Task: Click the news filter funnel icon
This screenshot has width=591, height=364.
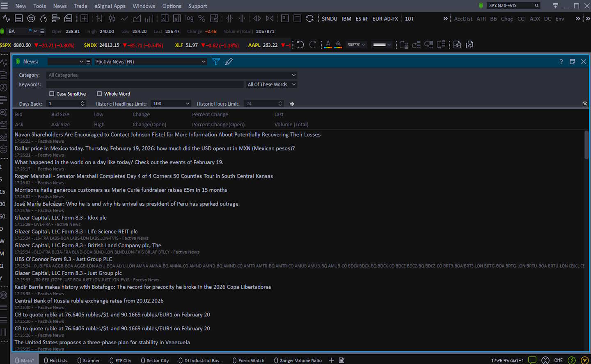Action: [216, 61]
